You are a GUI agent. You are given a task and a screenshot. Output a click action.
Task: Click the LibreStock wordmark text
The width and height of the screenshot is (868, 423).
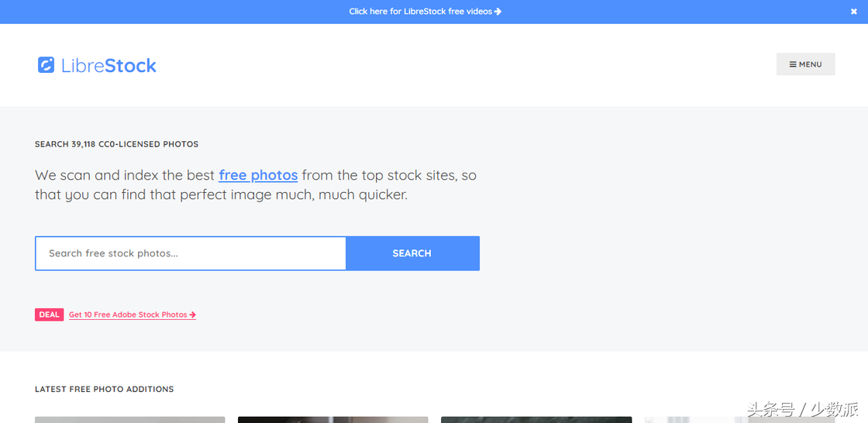tap(108, 66)
